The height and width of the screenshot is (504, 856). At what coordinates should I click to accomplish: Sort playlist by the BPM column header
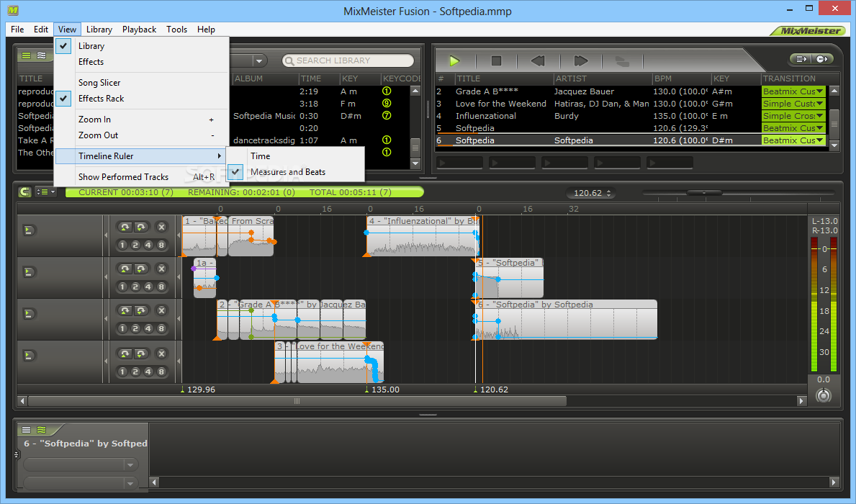pyautogui.click(x=681, y=78)
